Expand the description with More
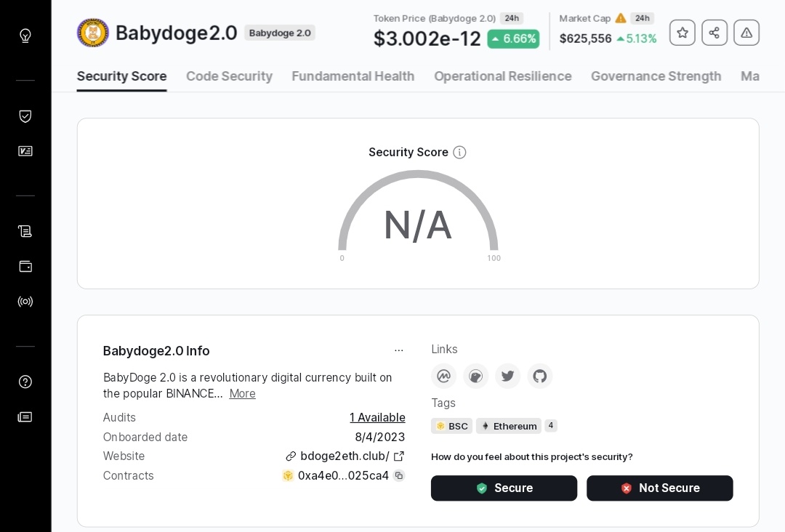785x532 pixels. [x=242, y=393]
